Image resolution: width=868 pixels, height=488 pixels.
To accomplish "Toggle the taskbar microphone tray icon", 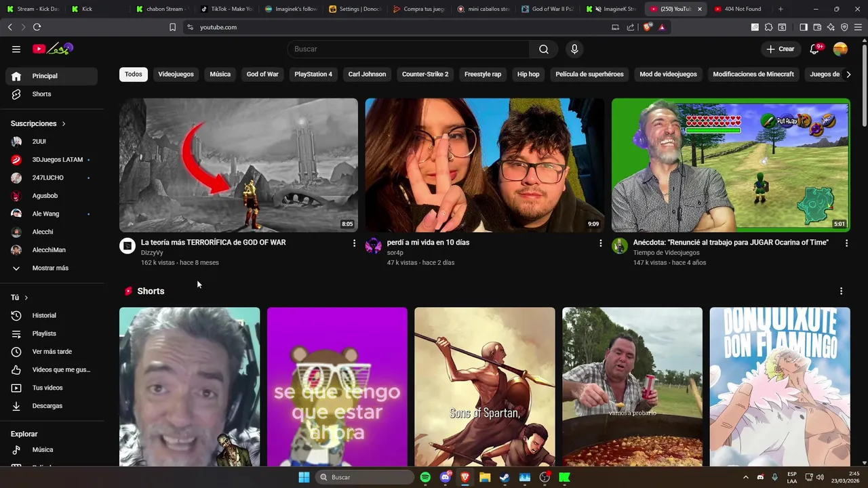I will tap(774, 477).
